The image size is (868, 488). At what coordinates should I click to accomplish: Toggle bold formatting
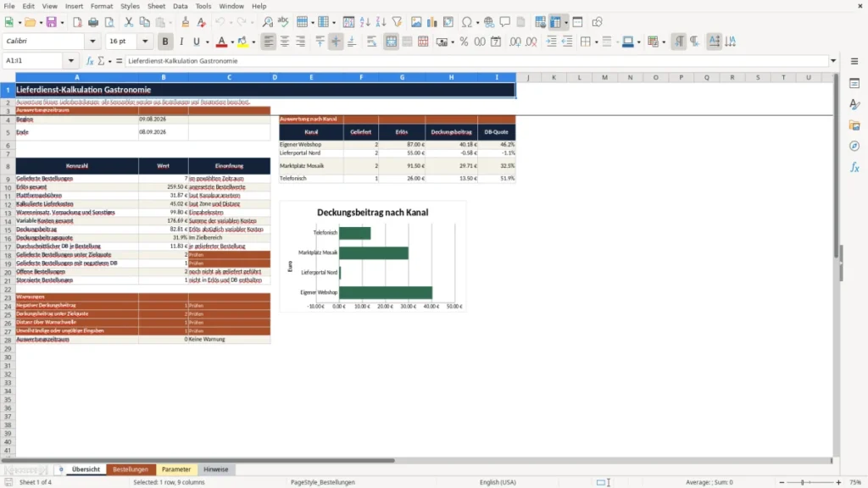(x=165, y=42)
